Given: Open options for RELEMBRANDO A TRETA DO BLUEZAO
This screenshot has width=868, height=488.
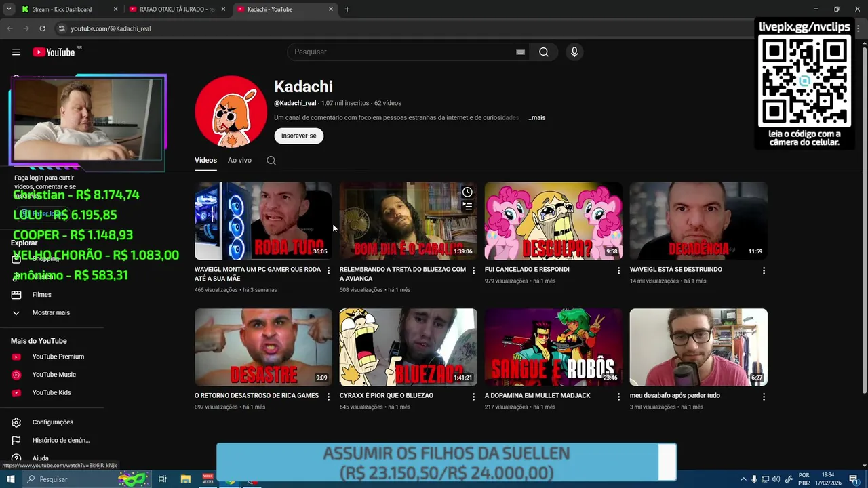Looking at the screenshot, I should (473, 270).
